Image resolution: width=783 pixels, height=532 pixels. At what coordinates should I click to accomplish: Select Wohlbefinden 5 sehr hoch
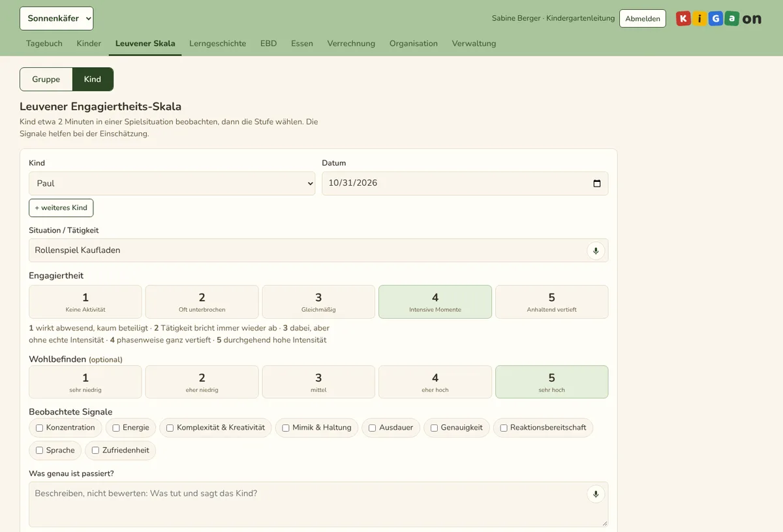click(552, 382)
